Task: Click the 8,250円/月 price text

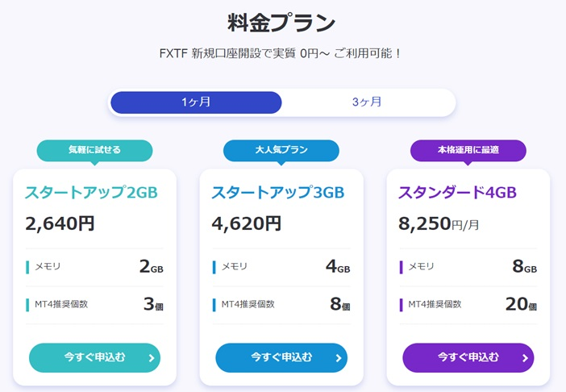Action: click(439, 223)
